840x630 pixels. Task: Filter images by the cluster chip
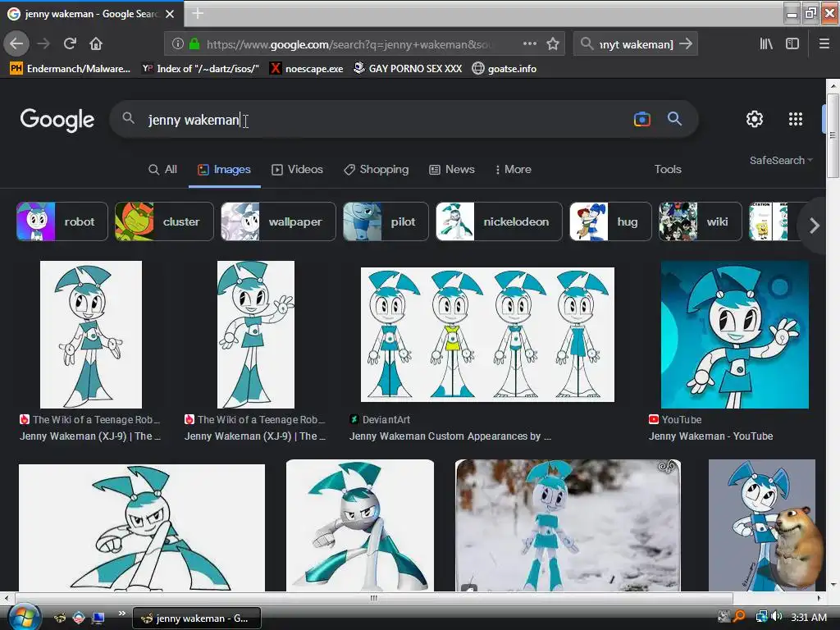pyautogui.click(x=164, y=221)
